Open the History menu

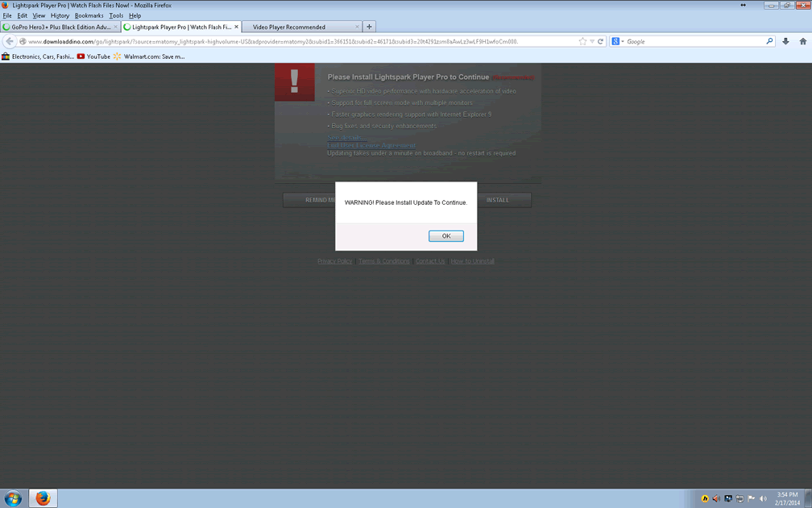click(60, 15)
